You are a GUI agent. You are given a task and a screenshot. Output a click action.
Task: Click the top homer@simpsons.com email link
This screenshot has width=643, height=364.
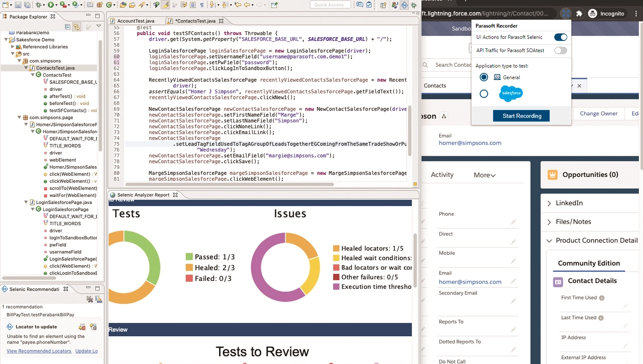(470, 143)
